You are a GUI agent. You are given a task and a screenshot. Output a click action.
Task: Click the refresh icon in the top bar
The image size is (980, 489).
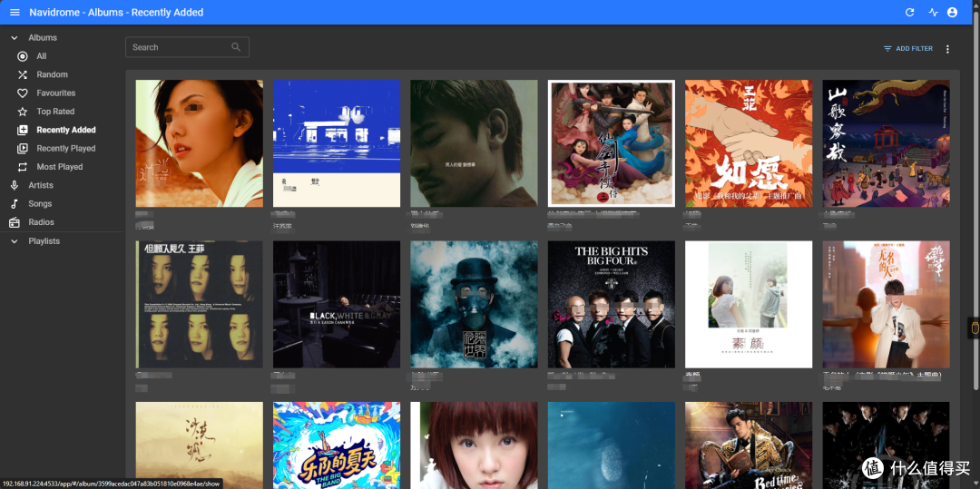(910, 13)
